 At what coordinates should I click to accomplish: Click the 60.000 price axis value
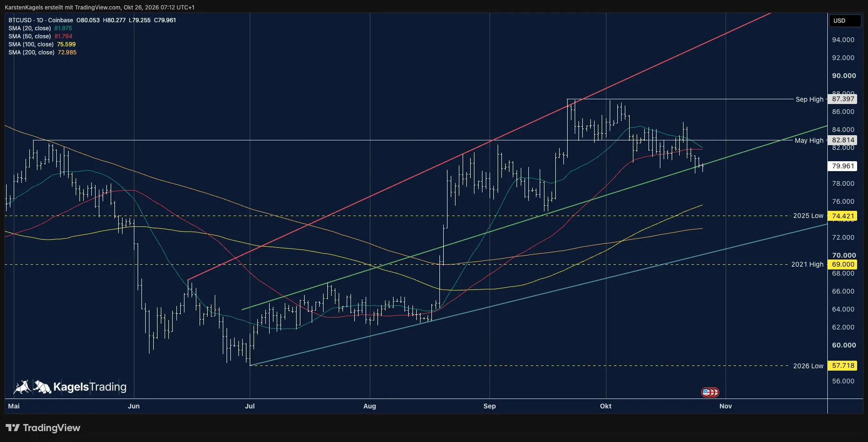click(x=844, y=345)
